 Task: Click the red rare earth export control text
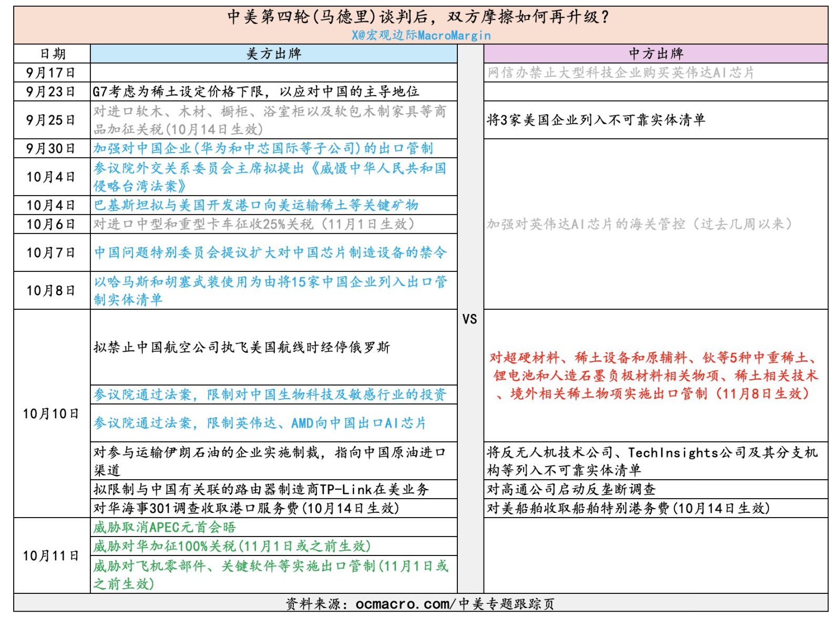coord(653,376)
